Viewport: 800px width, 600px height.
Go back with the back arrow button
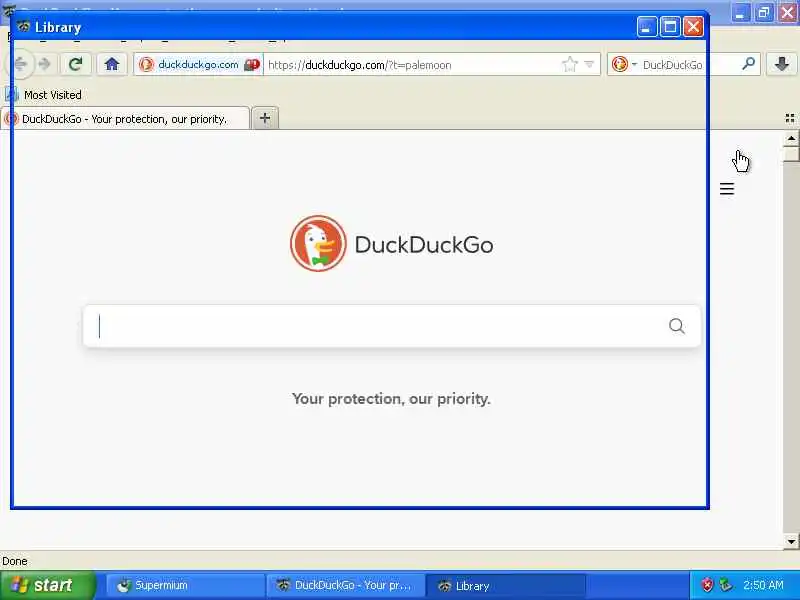pyautogui.click(x=20, y=64)
